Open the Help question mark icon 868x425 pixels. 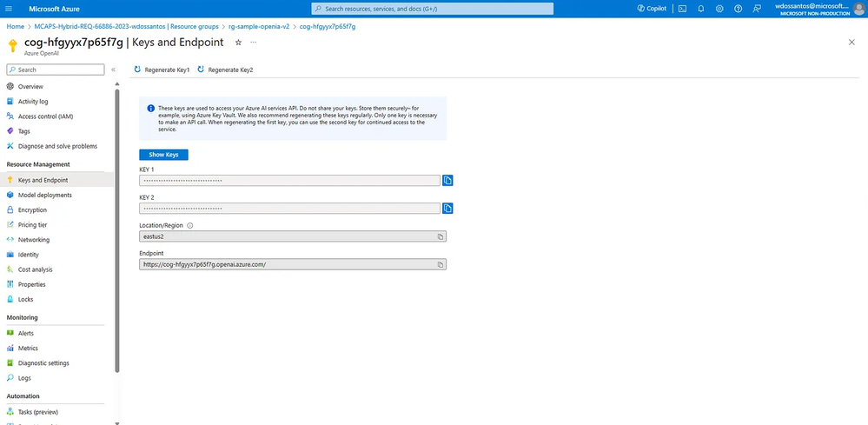click(x=738, y=9)
